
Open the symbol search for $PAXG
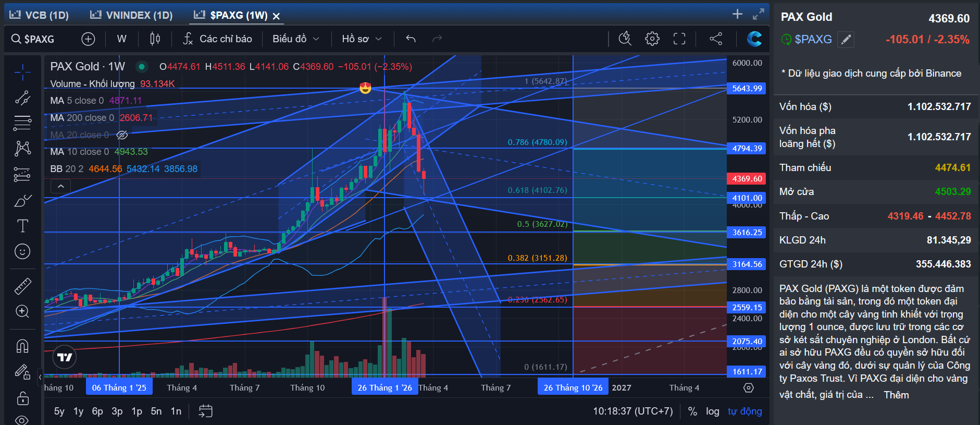[33, 39]
